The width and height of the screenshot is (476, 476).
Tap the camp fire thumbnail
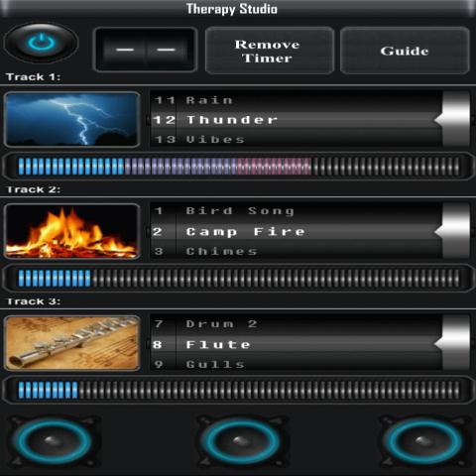click(x=71, y=231)
